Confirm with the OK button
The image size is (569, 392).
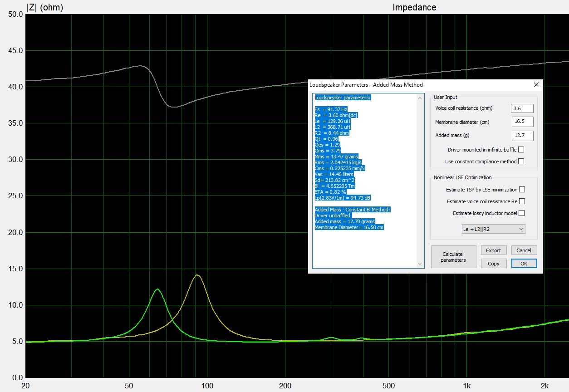tap(524, 264)
